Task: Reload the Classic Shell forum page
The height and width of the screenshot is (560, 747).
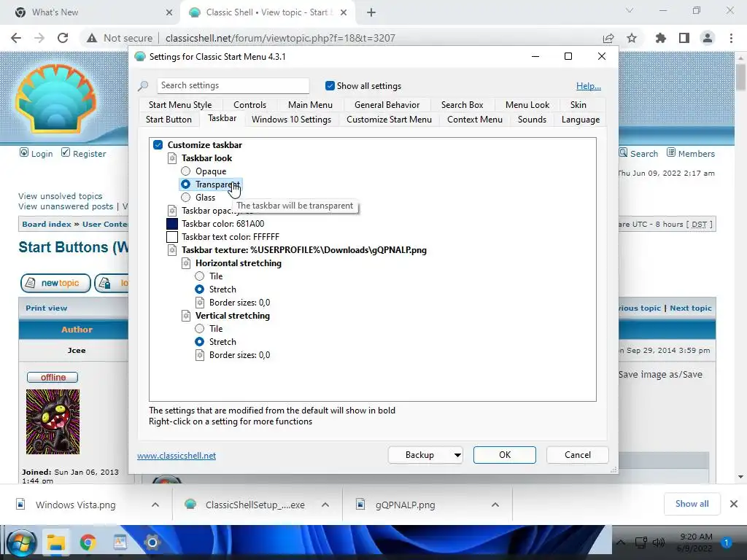Action: tap(63, 38)
